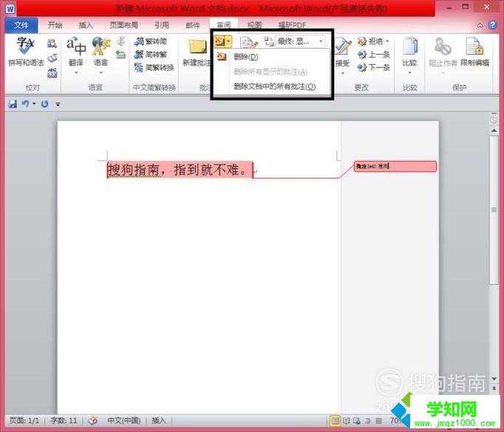Open the 简繁转换 conversion dialog
This screenshot has width=504, height=432.
point(154,67)
